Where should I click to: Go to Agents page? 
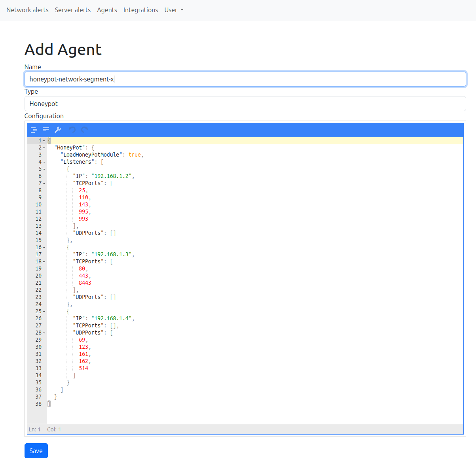[107, 10]
